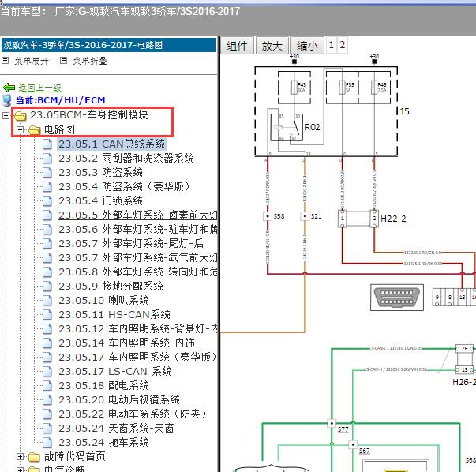476x472 pixels.
Task: Click the computer icon beside 当前:BCM/HU/ECM
Action: [x=6, y=100]
